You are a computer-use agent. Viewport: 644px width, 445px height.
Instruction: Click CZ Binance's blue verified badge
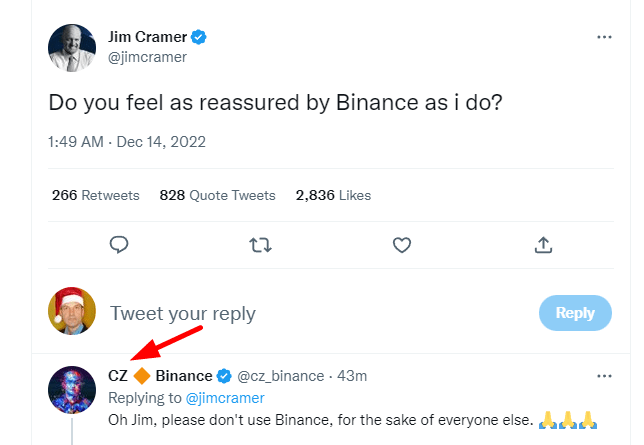pyautogui.click(x=224, y=376)
